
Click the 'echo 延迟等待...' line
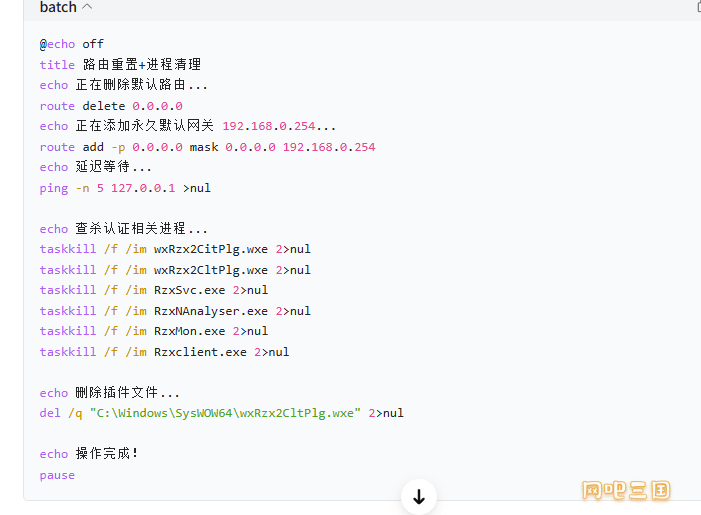pyautogui.click(x=96, y=167)
